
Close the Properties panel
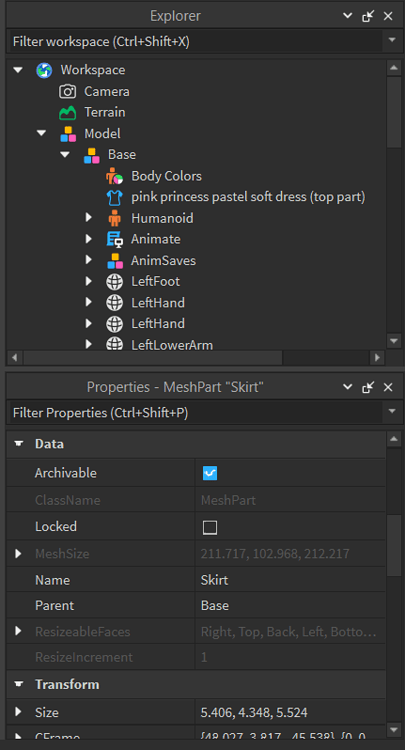click(x=388, y=387)
